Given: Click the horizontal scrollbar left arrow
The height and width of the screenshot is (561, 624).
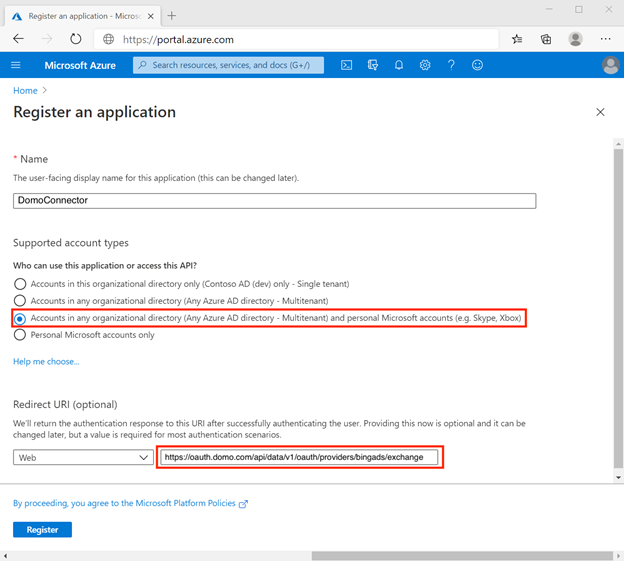Looking at the screenshot, I should pos(5,555).
